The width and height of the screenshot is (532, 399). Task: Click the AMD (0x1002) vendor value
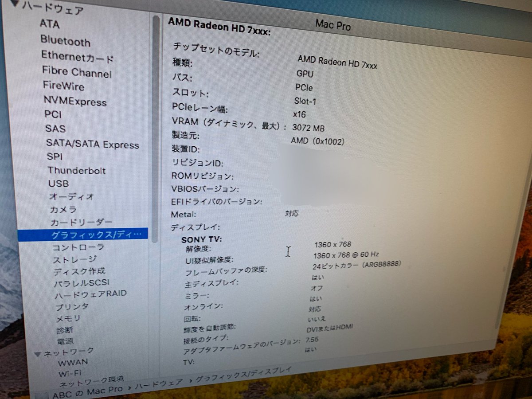point(317,141)
